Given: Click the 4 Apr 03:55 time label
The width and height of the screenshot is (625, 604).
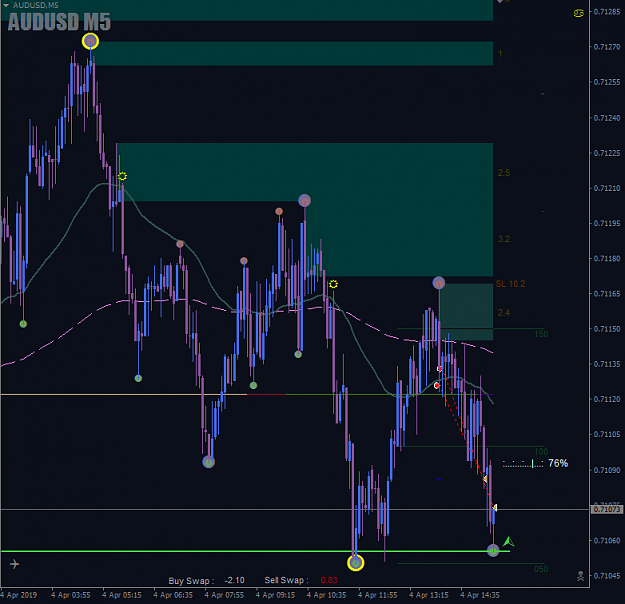Looking at the screenshot, I should pos(71,595).
